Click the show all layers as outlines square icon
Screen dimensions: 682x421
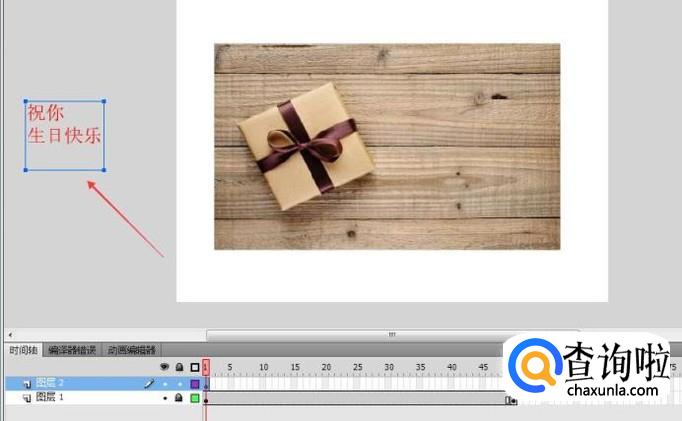coord(195,368)
